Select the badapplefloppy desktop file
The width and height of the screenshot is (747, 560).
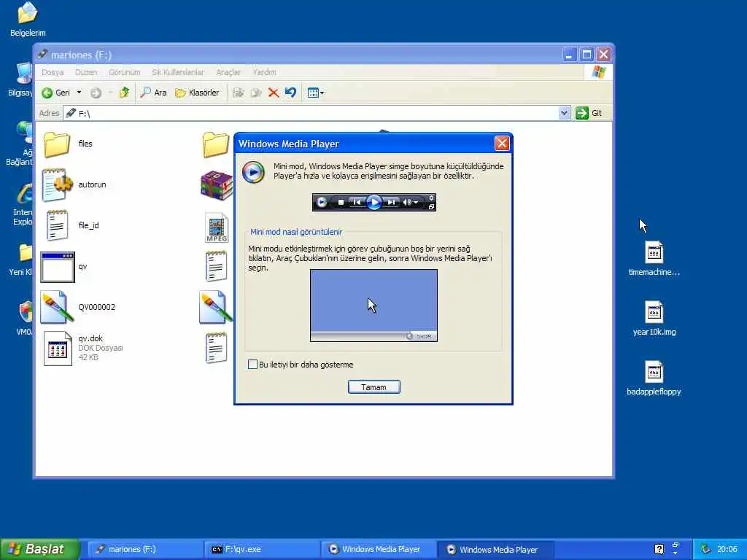click(x=654, y=379)
